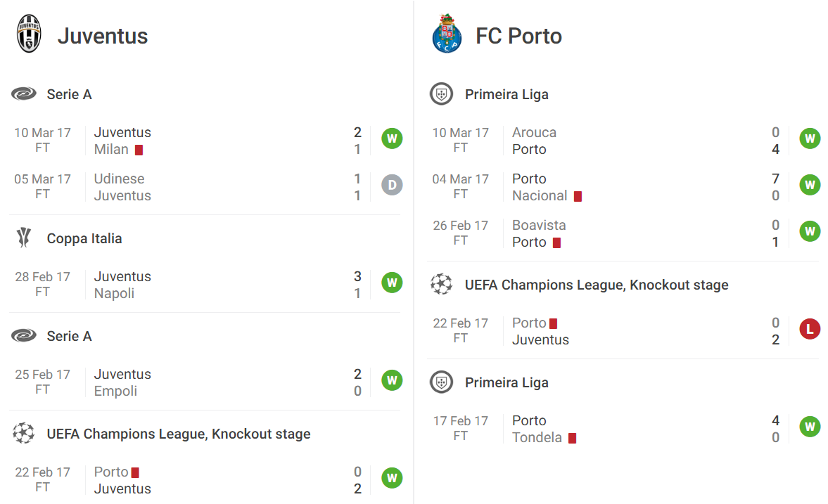Click the green W badge for Juventus vs Milan
Image resolution: width=828 pixels, height=504 pixels.
(x=392, y=138)
